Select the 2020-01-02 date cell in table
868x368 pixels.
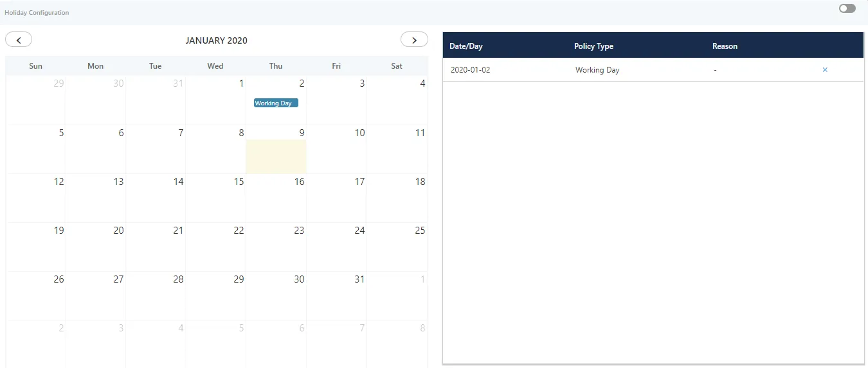470,69
